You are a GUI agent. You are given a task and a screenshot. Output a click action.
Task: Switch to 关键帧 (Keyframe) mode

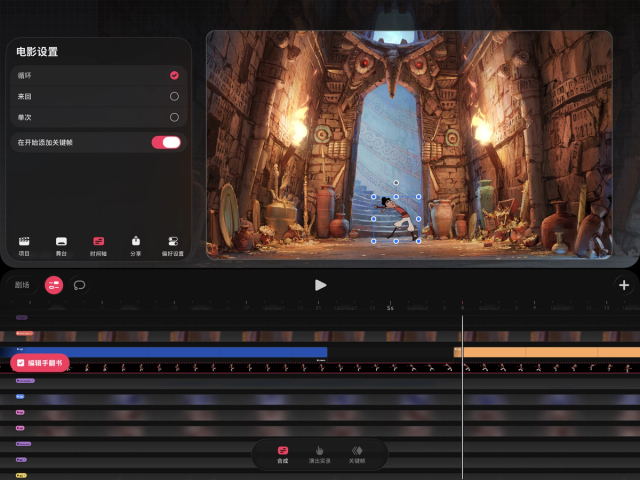[356, 455]
